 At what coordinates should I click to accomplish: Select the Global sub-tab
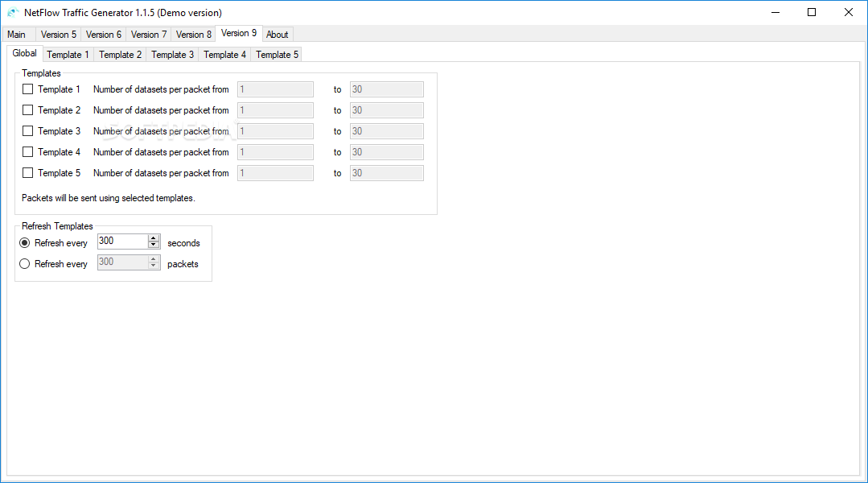pyautogui.click(x=24, y=53)
